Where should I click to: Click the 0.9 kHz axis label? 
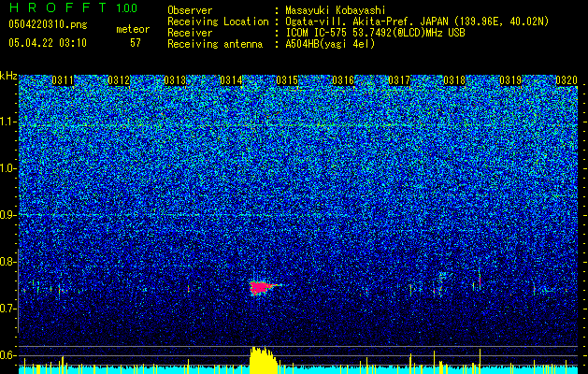point(8,215)
